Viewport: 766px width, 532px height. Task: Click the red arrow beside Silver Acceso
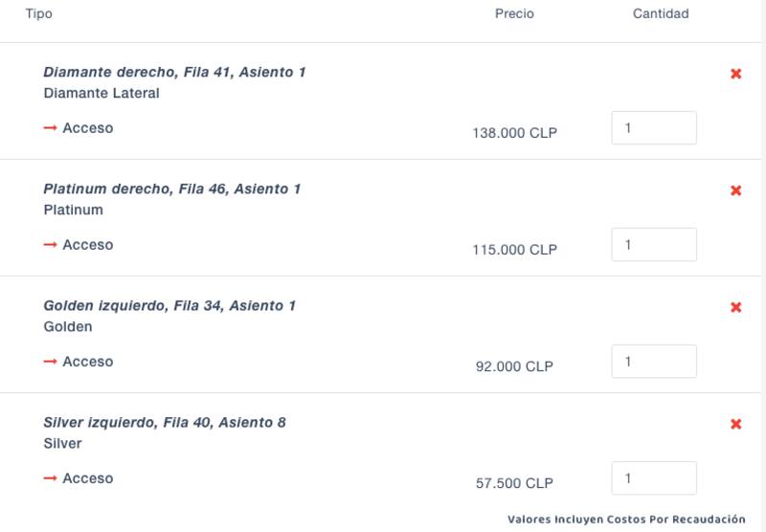click(x=51, y=478)
